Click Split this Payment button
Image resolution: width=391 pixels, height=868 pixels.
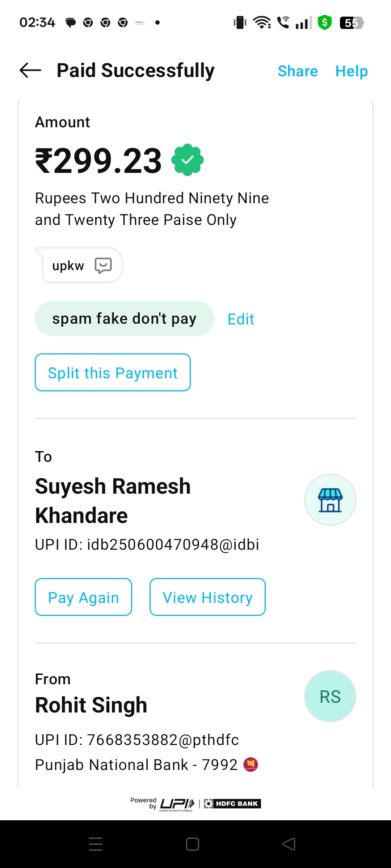[113, 373]
